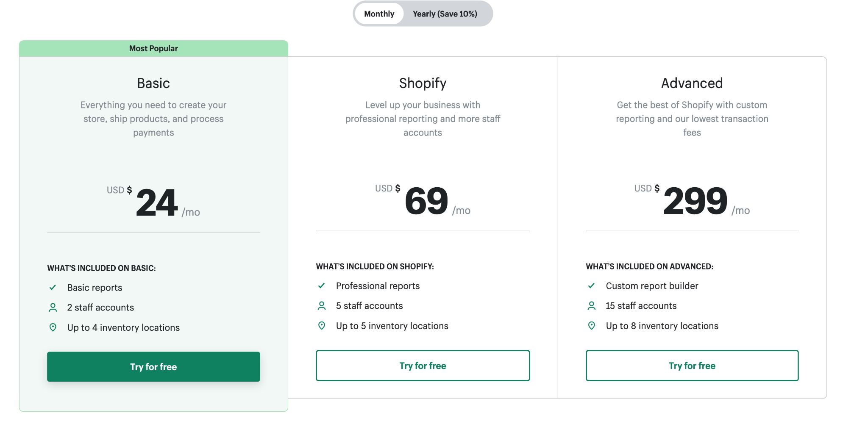Click person icon beside 5 staff accounts
This screenshot has width=868, height=424.
[x=322, y=306]
